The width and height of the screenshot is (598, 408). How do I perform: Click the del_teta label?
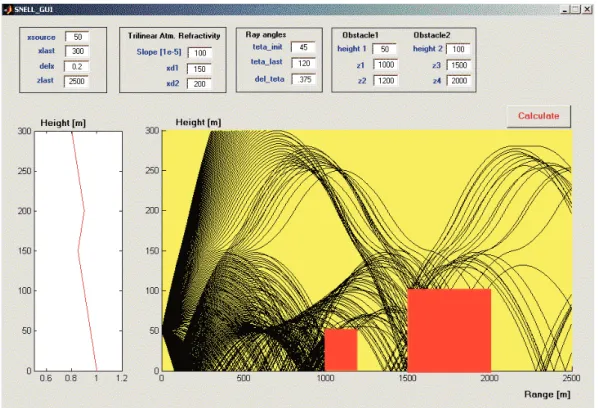(x=270, y=79)
